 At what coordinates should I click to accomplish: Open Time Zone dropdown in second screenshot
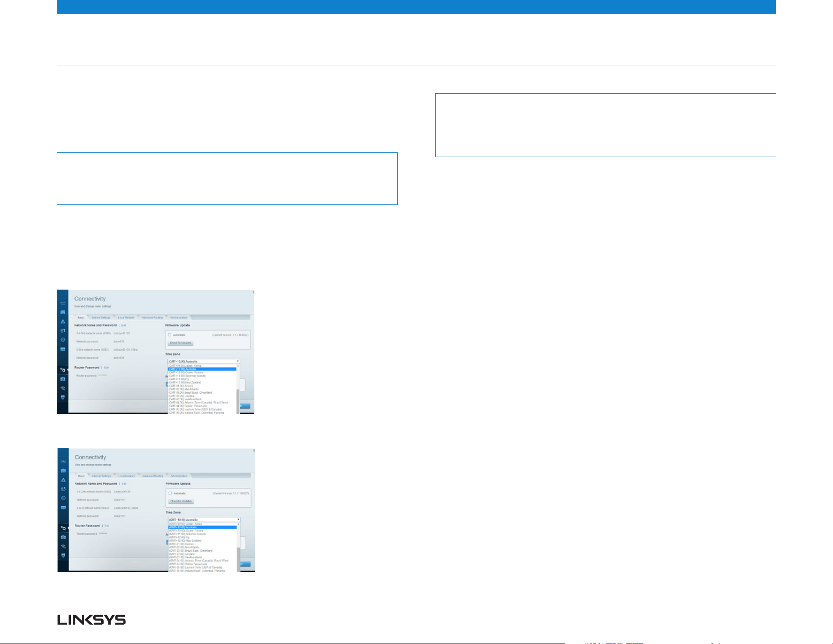(204, 520)
